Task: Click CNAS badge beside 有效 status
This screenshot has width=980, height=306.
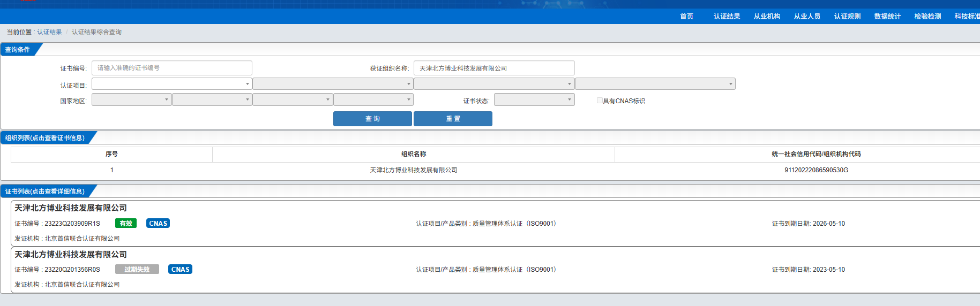Action: 158,224
